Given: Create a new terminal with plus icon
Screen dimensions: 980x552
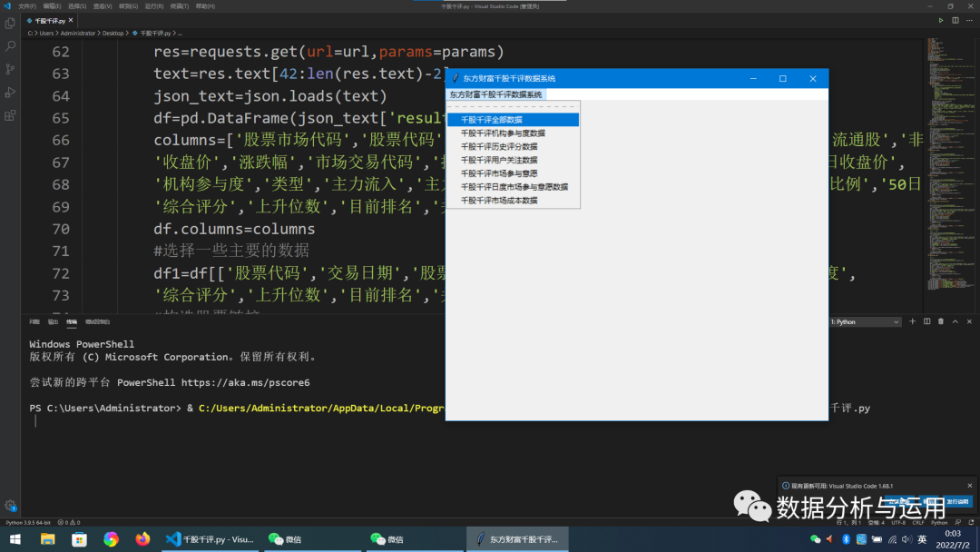Looking at the screenshot, I should pyautogui.click(x=913, y=321).
